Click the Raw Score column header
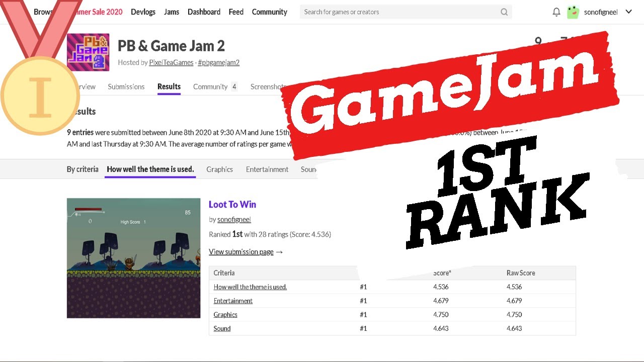This screenshot has width=644, height=362. coord(521,273)
